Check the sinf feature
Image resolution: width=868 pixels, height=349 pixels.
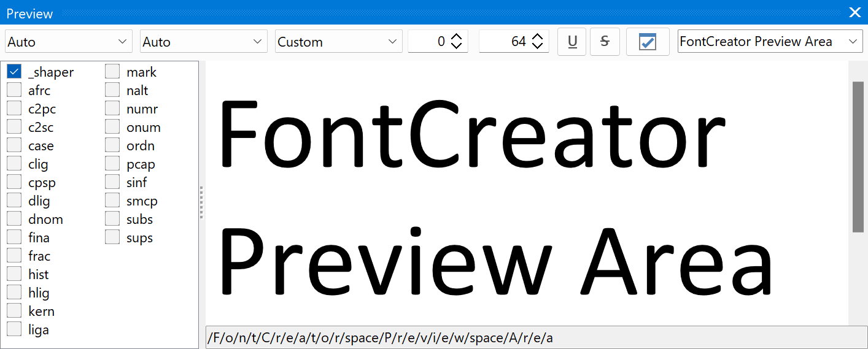pos(112,182)
